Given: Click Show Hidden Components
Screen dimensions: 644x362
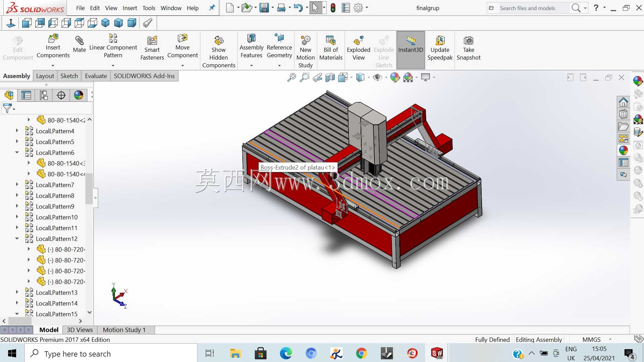Looking at the screenshot, I should coord(219,52).
